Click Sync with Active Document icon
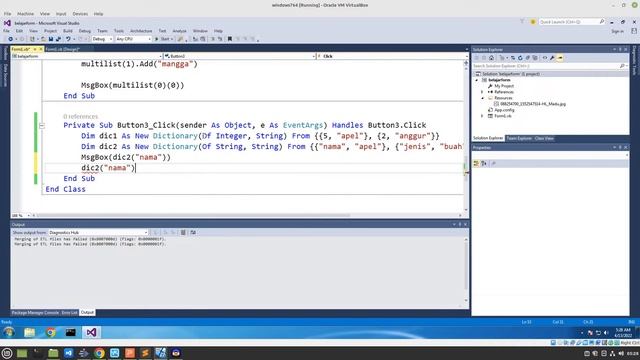The image size is (640, 360). tap(513, 58)
